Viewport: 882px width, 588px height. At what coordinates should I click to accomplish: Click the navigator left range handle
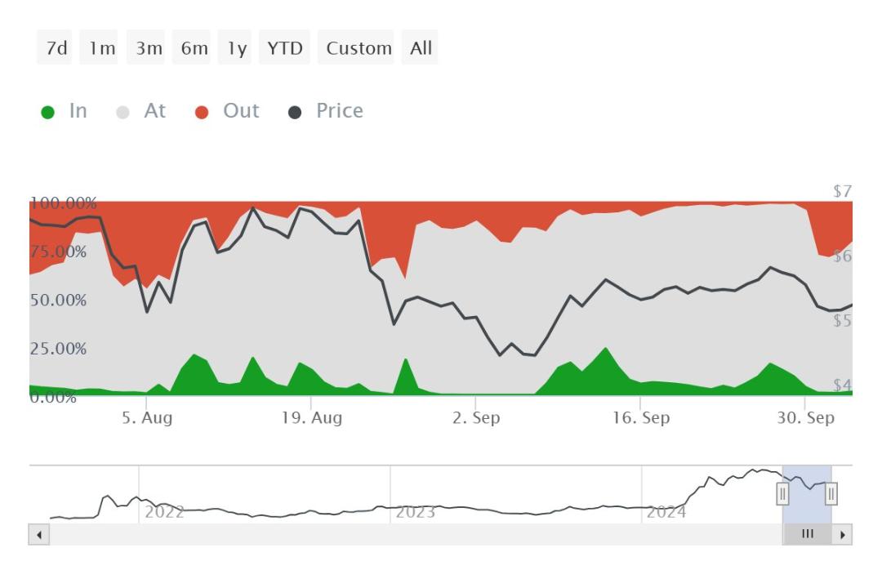tap(782, 493)
